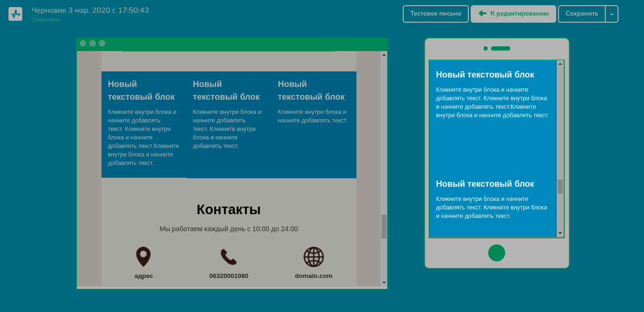The width and height of the screenshot is (644, 312).
Task: Click desktop preview scrollbar thumb
Action: point(384,226)
